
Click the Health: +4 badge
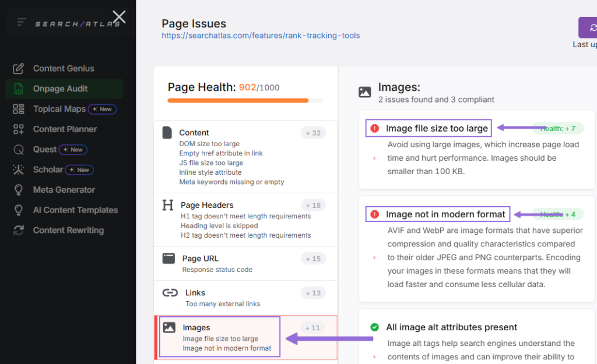(557, 214)
